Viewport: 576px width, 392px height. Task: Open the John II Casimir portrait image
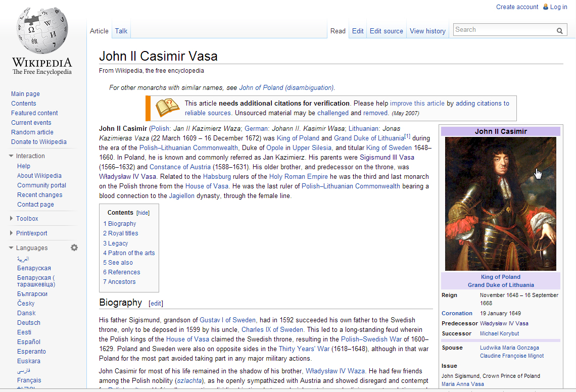(501, 204)
